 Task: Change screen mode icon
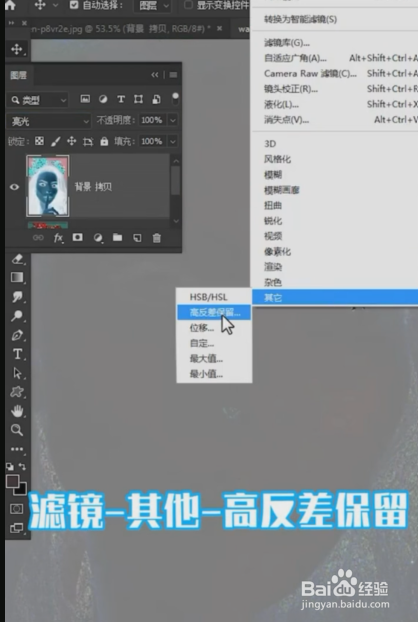pos(17,528)
